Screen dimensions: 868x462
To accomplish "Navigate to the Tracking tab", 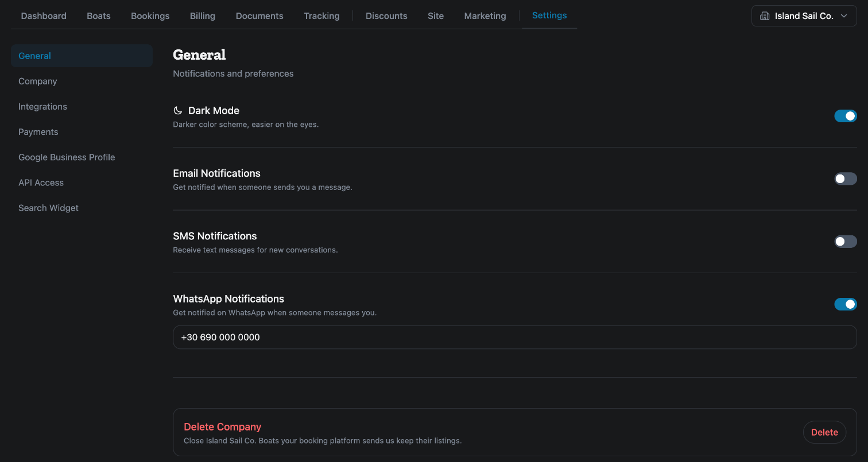I will point(322,16).
